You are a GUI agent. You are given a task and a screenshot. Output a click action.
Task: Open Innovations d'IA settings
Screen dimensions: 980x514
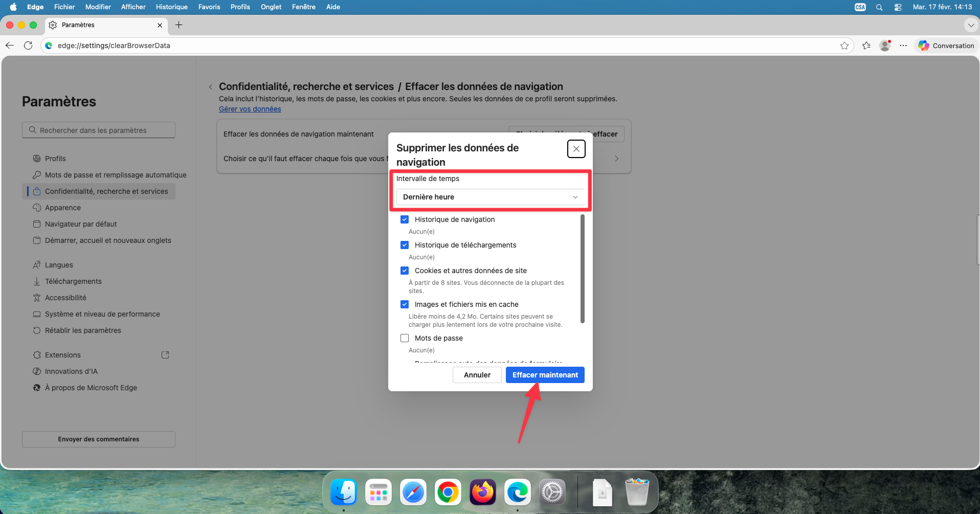99,371
